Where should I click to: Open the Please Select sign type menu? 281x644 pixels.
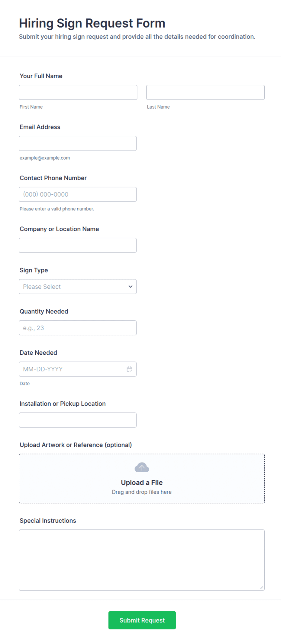click(x=78, y=287)
